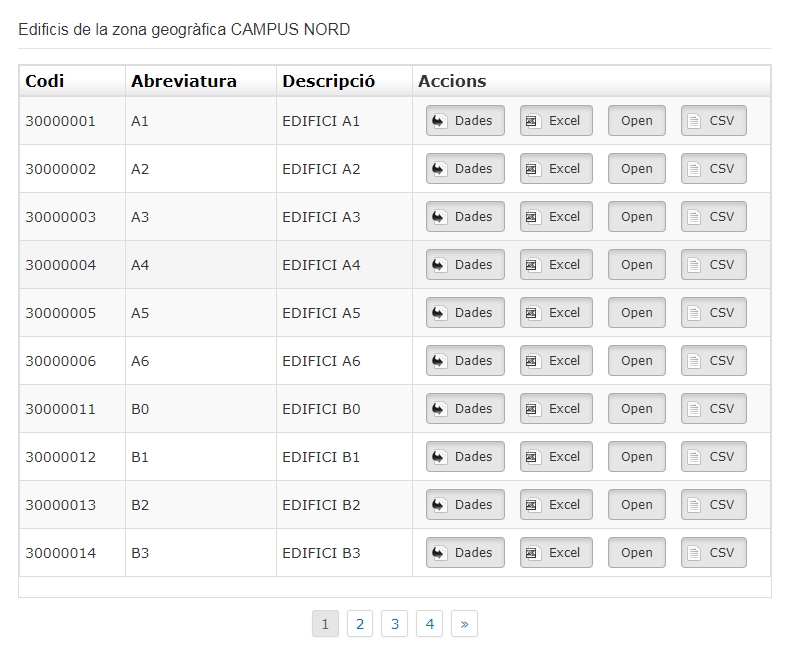Click Dades icon for EDIFICI B3
Viewport: 785px width, 652px height.
[x=440, y=553]
